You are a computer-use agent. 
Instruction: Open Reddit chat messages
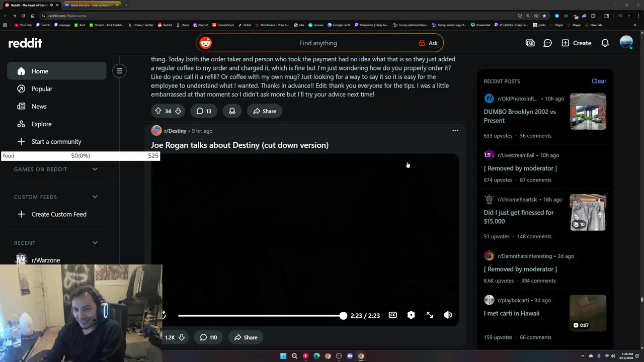coord(547,43)
